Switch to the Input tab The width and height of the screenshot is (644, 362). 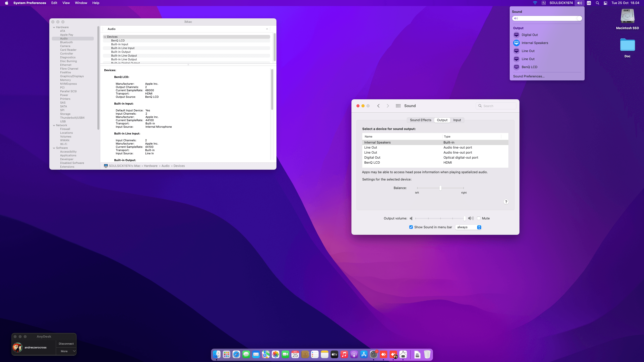click(457, 120)
